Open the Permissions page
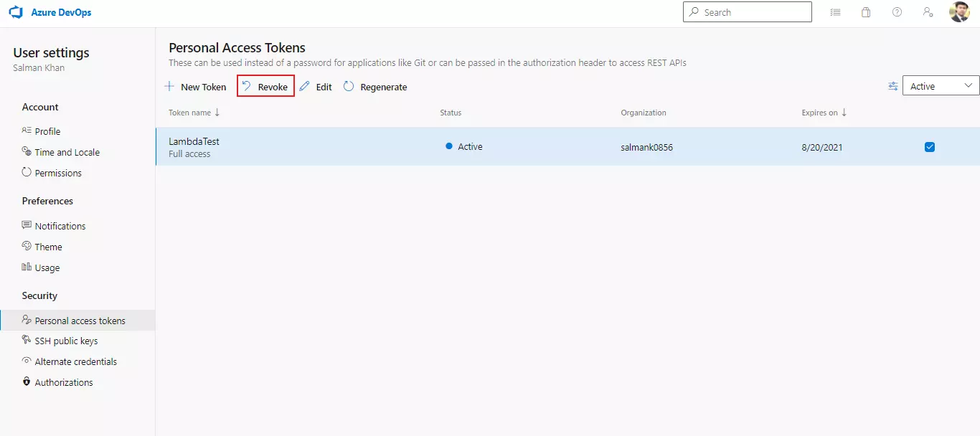The image size is (980, 436). [58, 173]
